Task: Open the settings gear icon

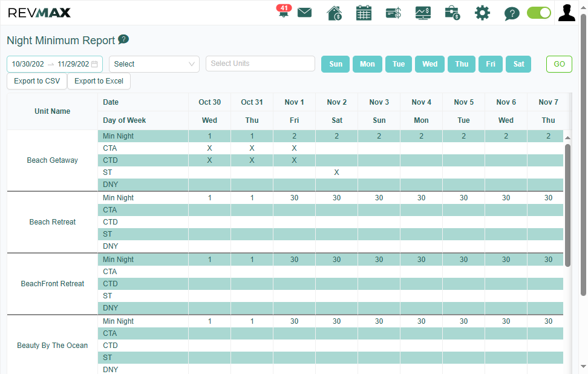Action: point(482,13)
